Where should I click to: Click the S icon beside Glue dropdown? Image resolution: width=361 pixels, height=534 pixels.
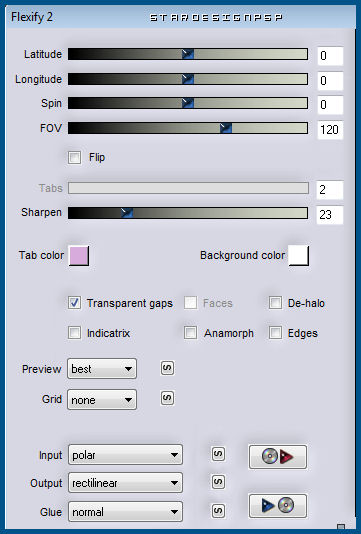(x=218, y=511)
